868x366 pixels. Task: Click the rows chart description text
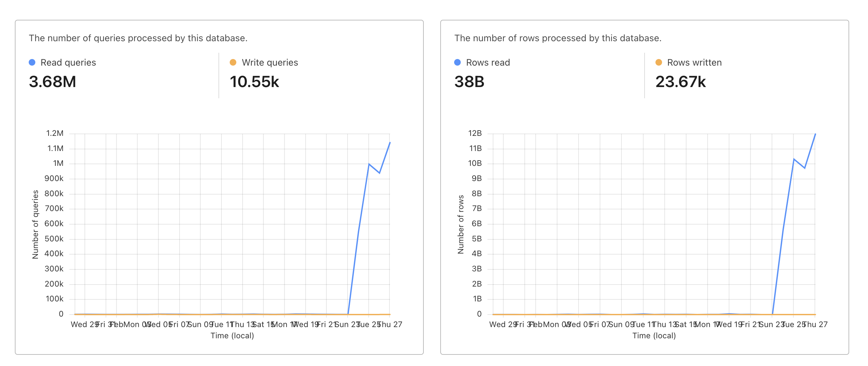tap(558, 38)
